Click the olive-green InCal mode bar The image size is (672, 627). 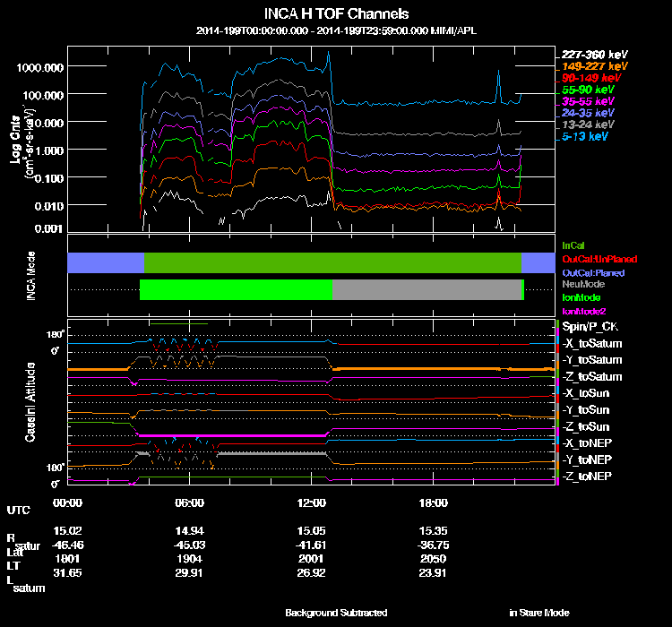[x=332, y=262]
